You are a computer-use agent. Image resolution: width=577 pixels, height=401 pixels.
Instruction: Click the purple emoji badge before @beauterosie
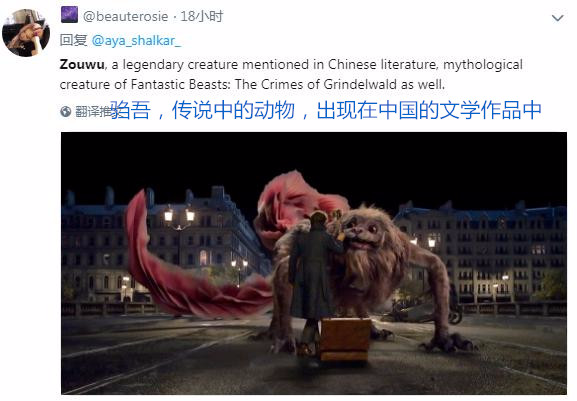[69, 15]
